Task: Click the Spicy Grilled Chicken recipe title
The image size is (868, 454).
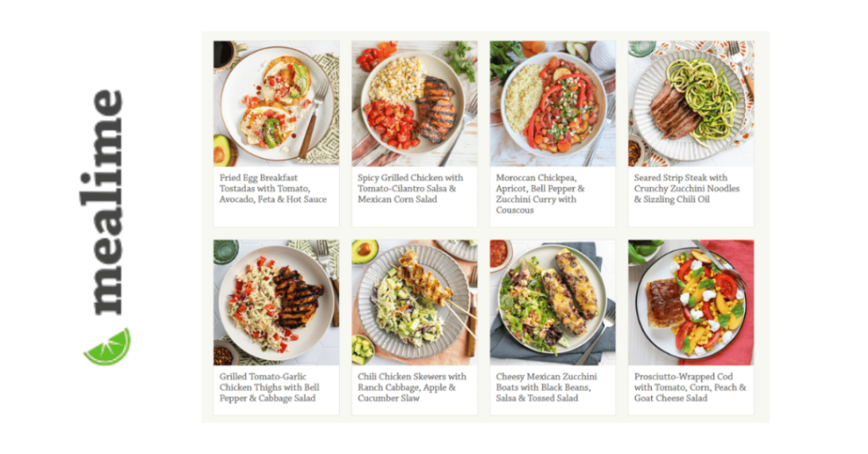Action: pos(410,189)
